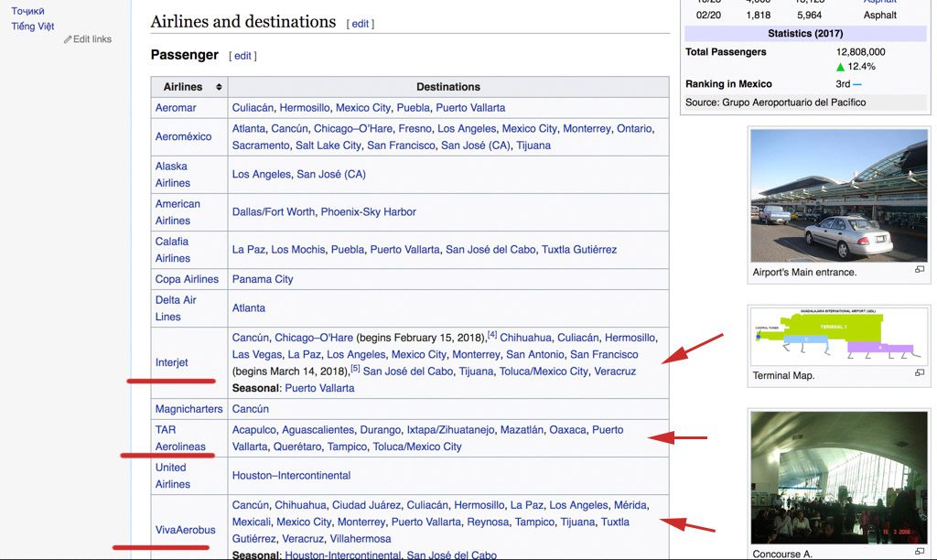This screenshot has width=937, height=560.
Task: Open the Aeroméxico airline link
Action: 183,136
